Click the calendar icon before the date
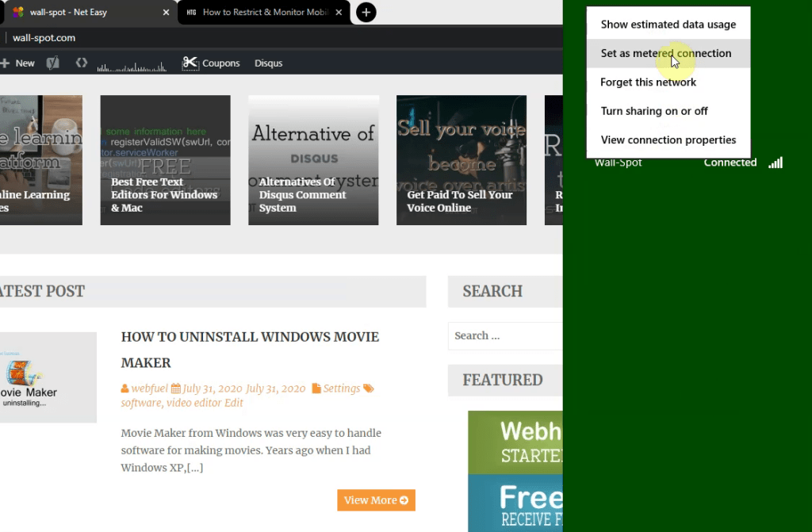Viewport: 812px width, 532px height. 176,388
